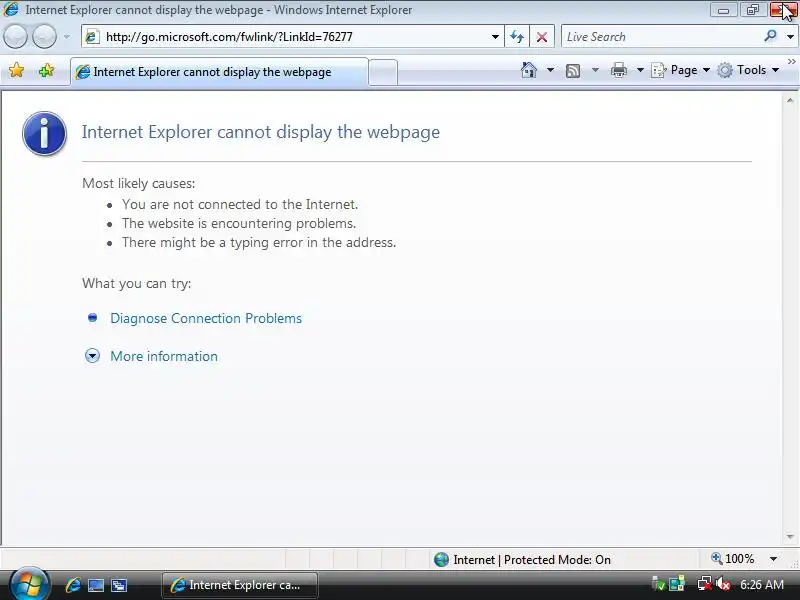
Task: Click the Home page icon
Action: [x=529, y=70]
